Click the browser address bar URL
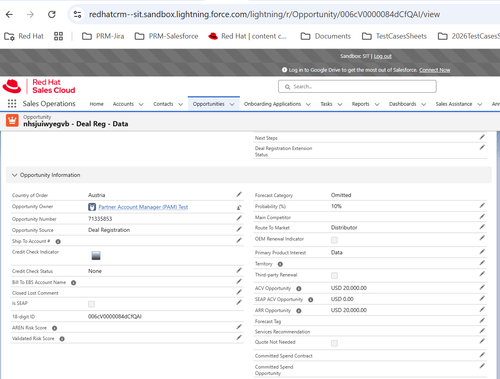This screenshot has width=500, height=379. (x=264, y=14)
